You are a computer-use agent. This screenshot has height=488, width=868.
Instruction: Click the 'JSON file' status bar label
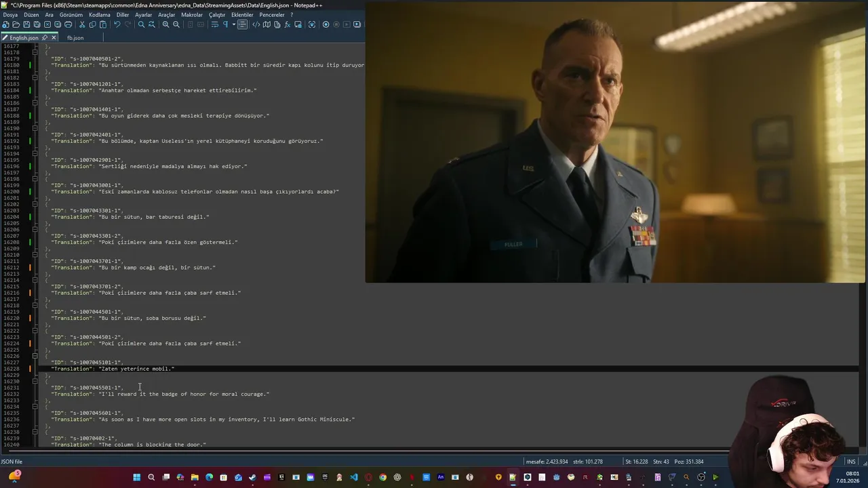point(12,462)
